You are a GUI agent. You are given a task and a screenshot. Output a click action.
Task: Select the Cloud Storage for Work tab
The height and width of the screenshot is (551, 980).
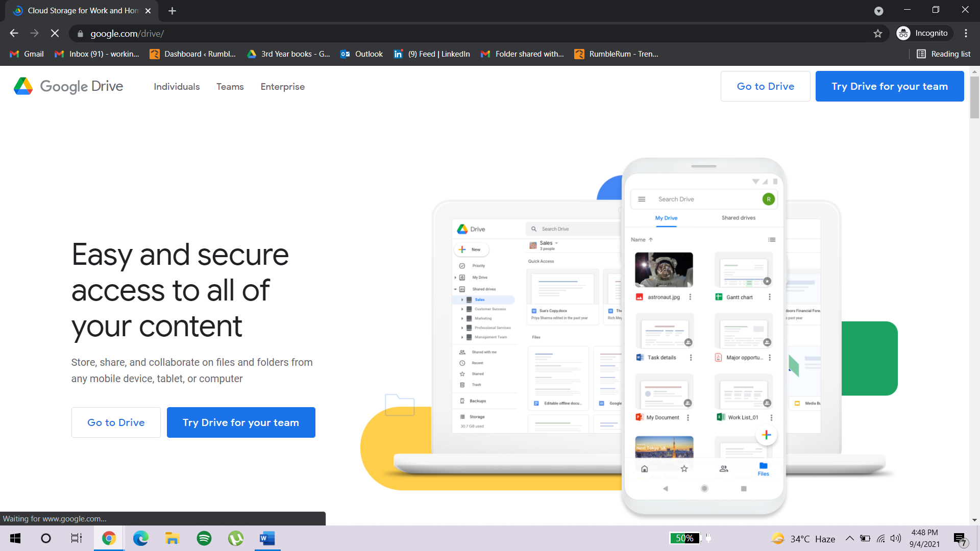(82, 11)
